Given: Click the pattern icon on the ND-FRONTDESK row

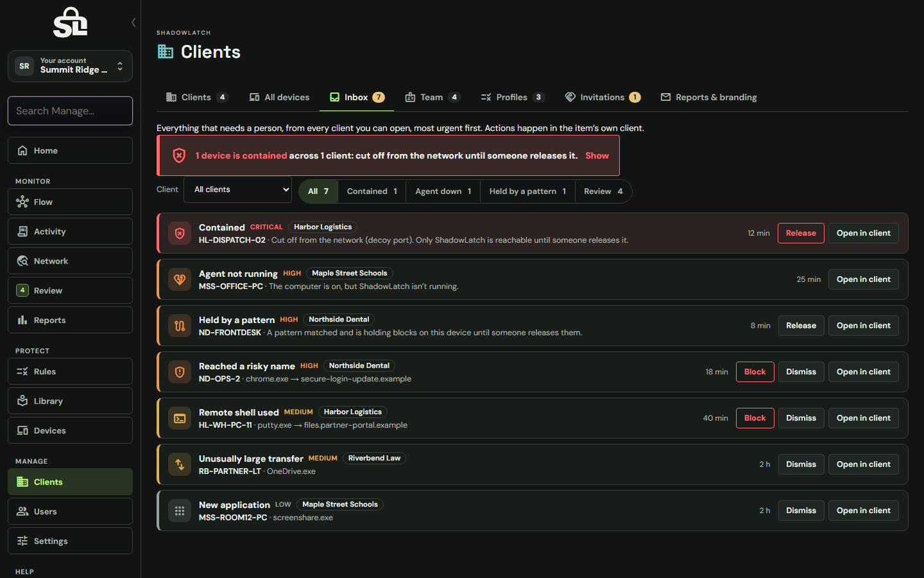Looking at the screenshot, I should [x=180, y=326].
